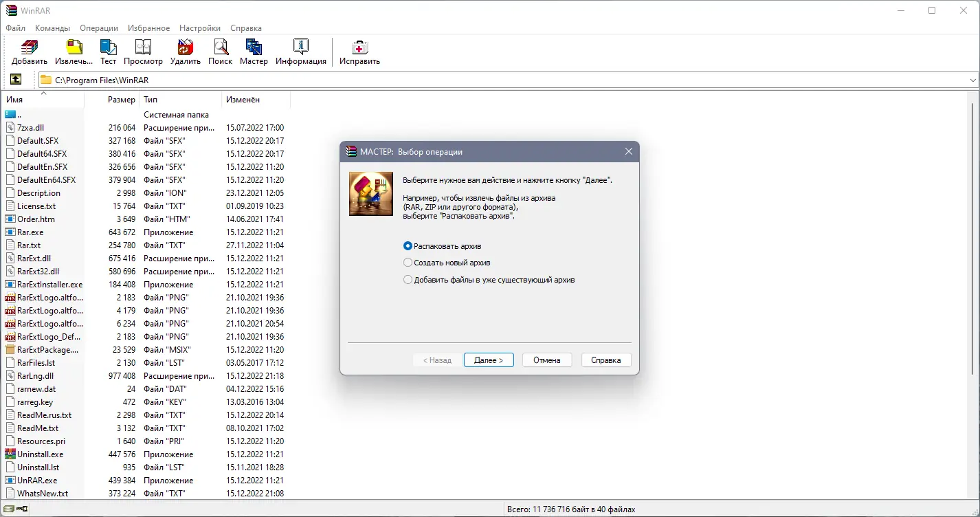This screenshot has height=517, width=980.
Task: Open the Избранное menu
Action: tap(148, 28)
